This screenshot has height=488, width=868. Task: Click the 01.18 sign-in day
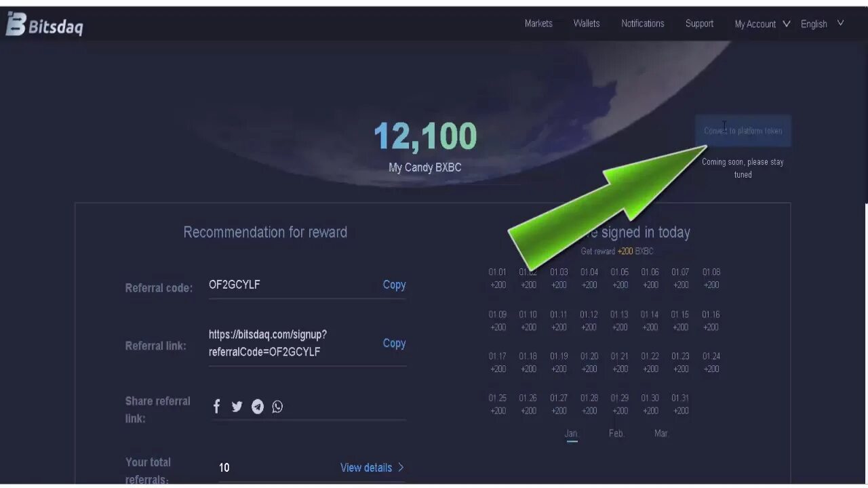pyautogui.click(x=528, y=363)
